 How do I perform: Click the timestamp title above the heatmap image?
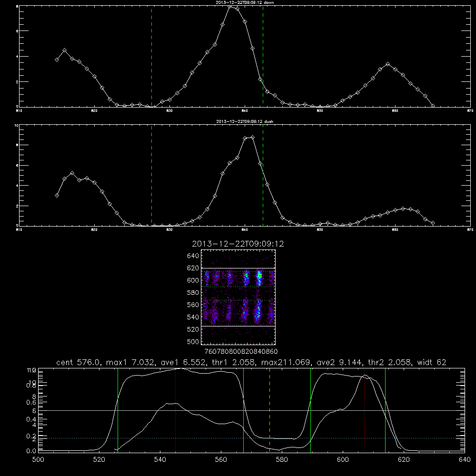(238, 244)
